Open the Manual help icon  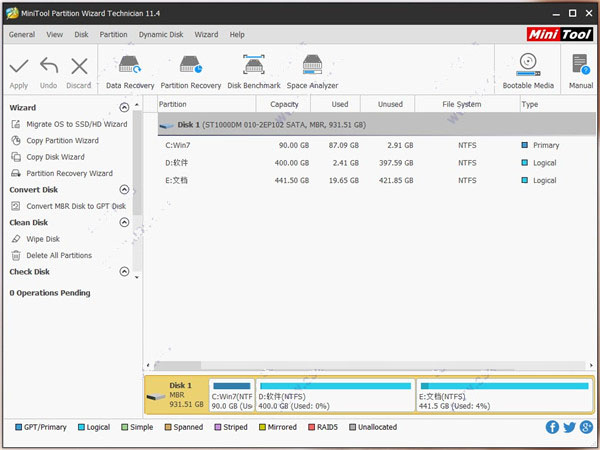[x=580, y=64]
